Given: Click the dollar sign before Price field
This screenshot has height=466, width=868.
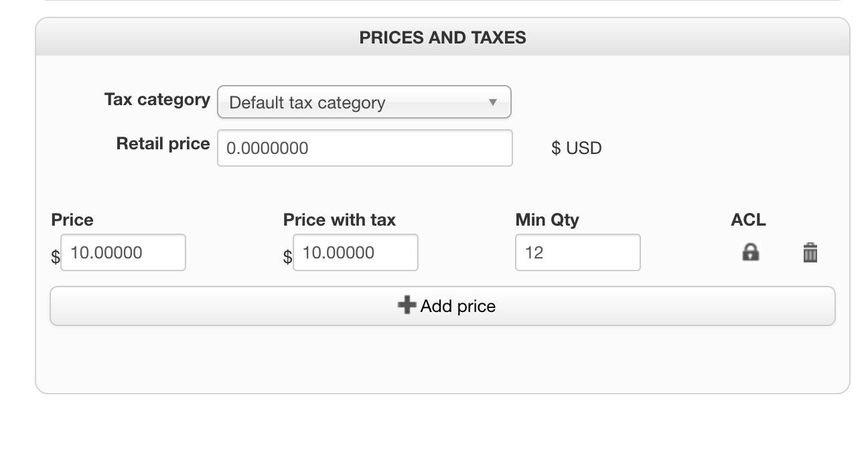Looking at the screenshot, I should [x=55, y=257].
